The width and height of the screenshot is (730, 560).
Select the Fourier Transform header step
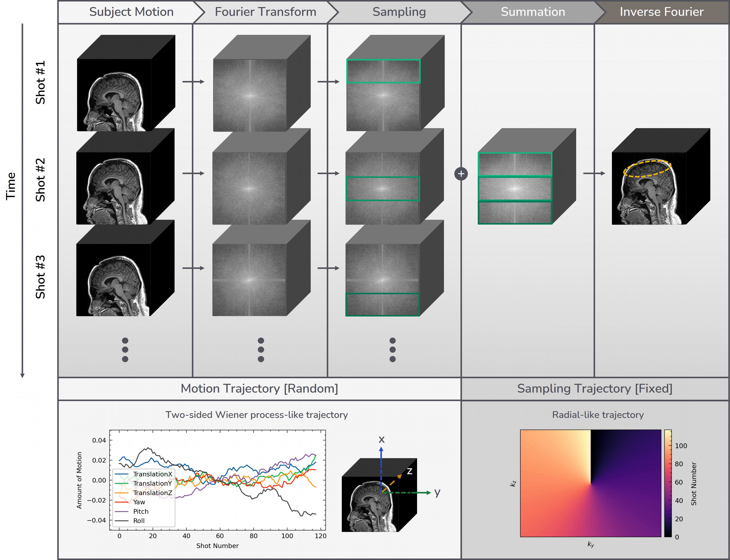(x=265, y=12)
